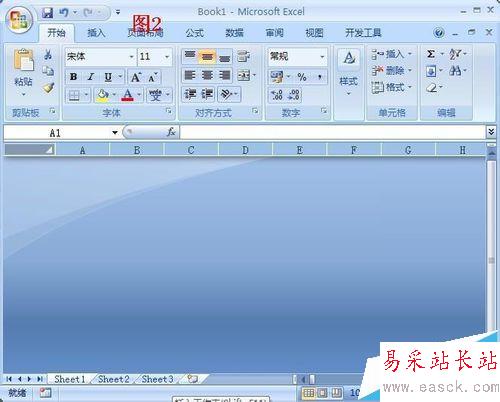Open font size dropdown 11

(x=167, y=57)
